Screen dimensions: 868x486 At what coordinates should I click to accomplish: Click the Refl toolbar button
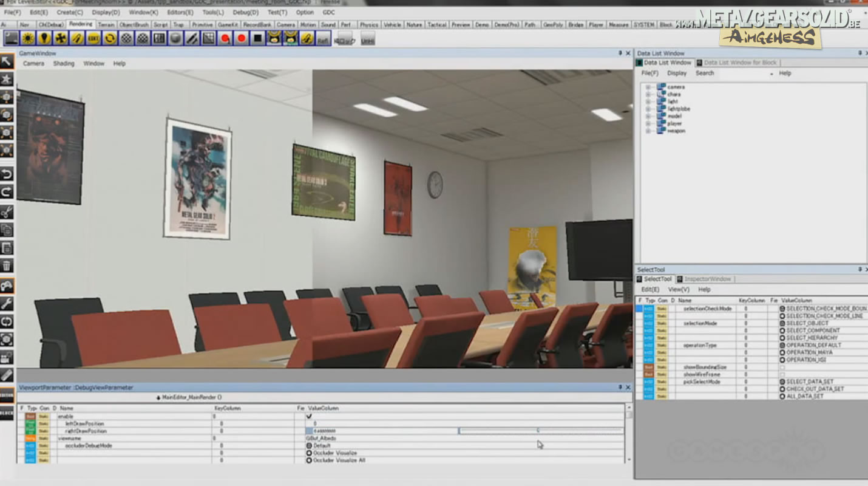[x=324, y=39]
